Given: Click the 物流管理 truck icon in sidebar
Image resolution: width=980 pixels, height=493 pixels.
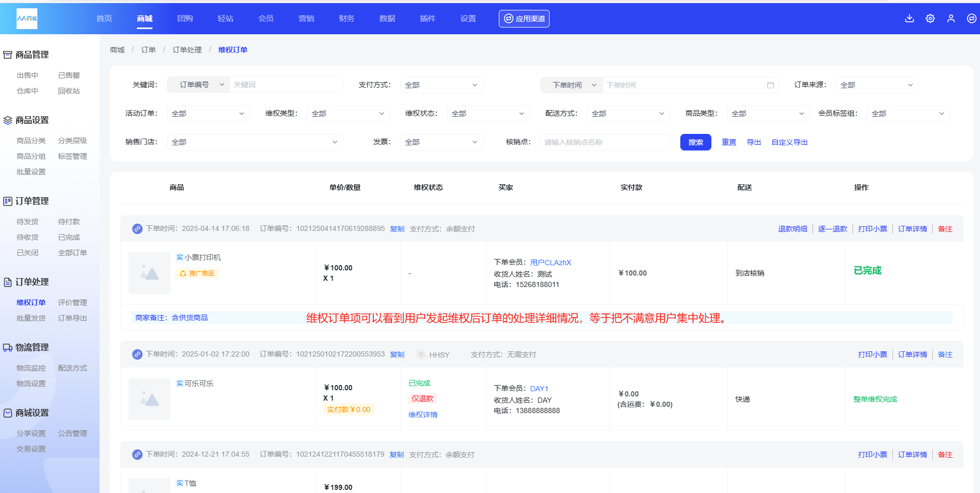Looking at the screenshot, I should (x=8, y=347).
